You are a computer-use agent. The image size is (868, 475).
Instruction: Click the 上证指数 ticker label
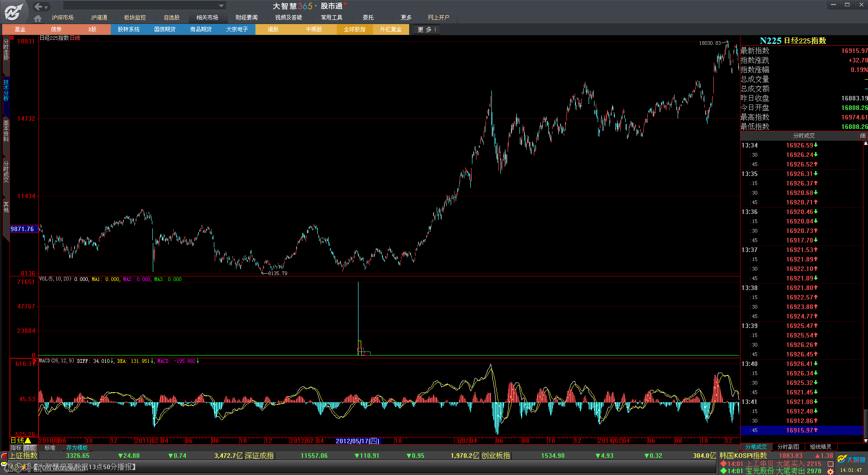(24, 456)
